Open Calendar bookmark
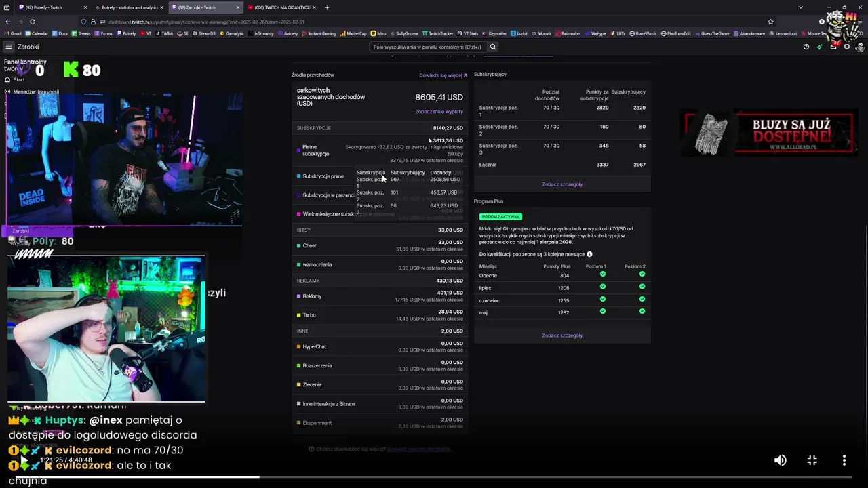 pyautogui.click(x=37, y=33)
